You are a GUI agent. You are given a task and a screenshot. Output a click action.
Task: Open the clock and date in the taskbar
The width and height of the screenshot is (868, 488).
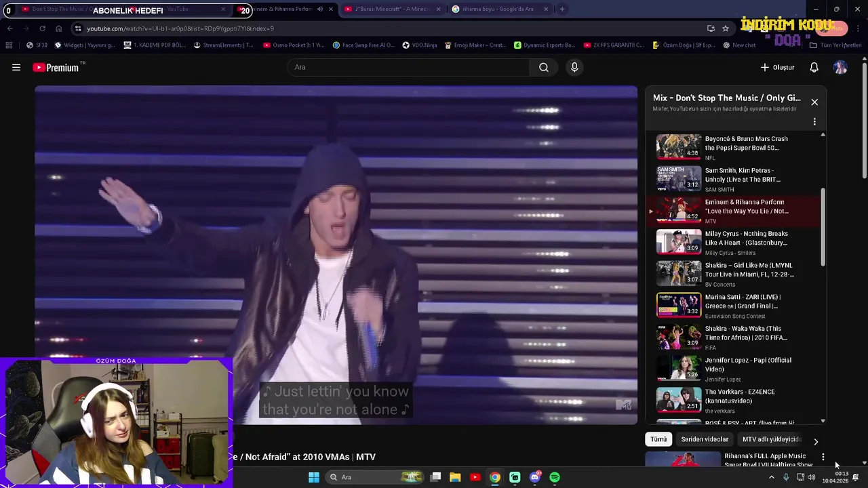pyautogui.click(x=835, y=477)
